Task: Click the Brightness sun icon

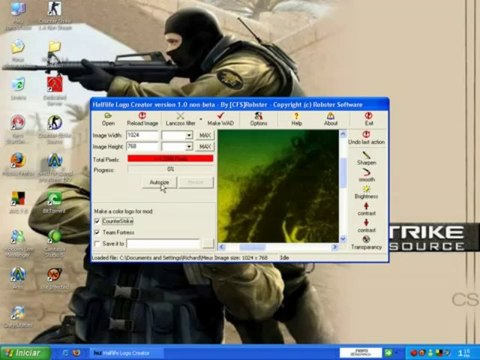Action: (366, 192)
